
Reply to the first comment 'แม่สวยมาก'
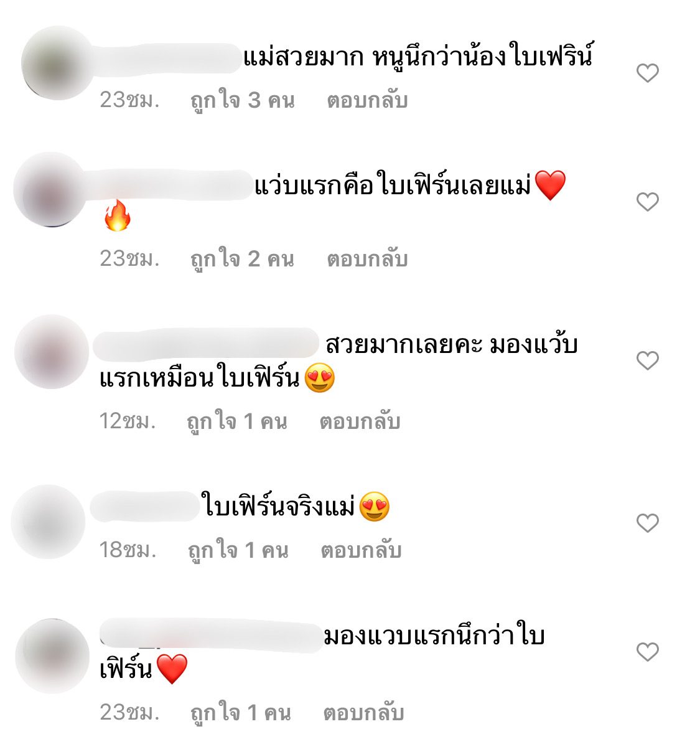pos(367,100)
